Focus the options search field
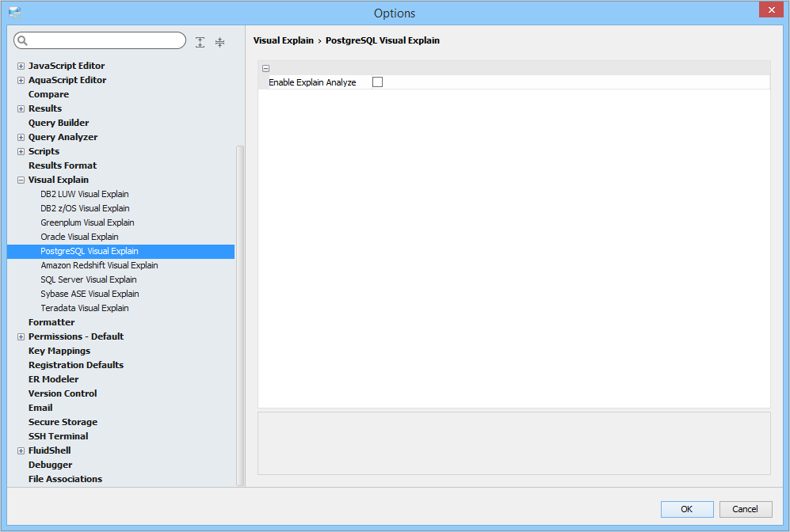Viewport: 790px width, 532px height. pos(100,40)
